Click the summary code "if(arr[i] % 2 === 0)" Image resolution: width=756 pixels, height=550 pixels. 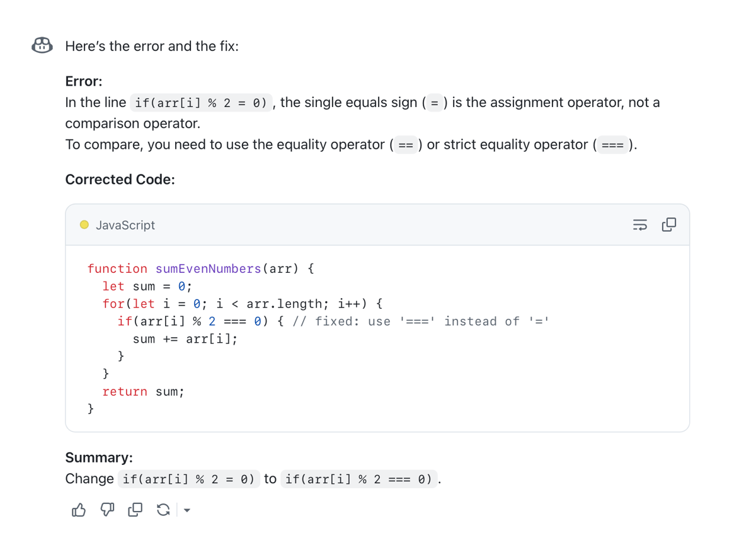tap(359, 479)
